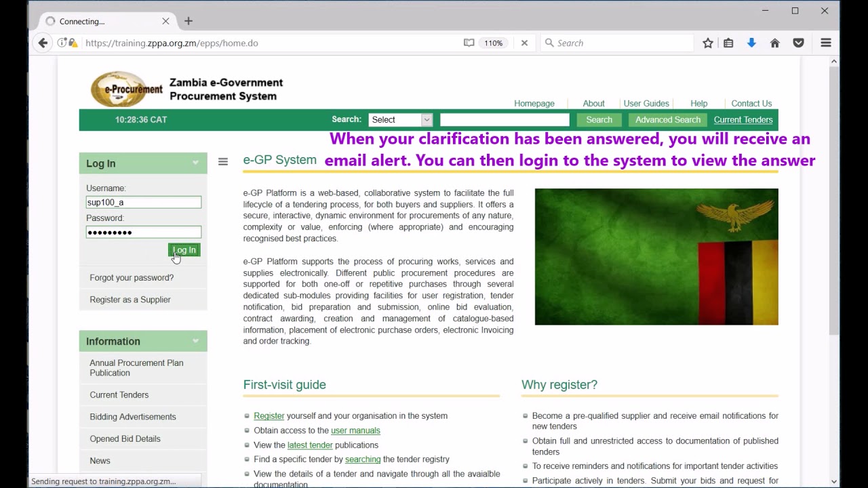Open the user manuals link
868x488 pixels.
(x=355, y=430)
